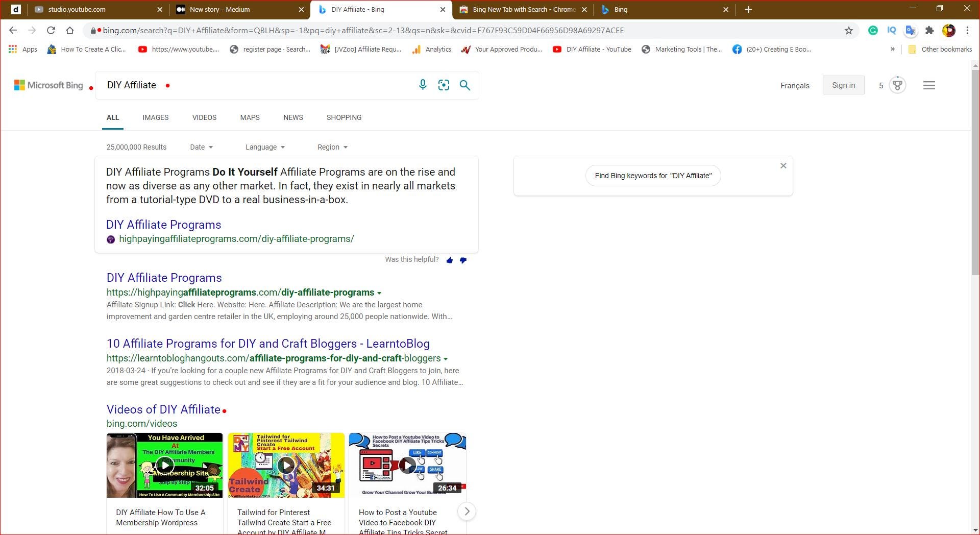Switch to MAPS search tab

(x=250, y=117)
